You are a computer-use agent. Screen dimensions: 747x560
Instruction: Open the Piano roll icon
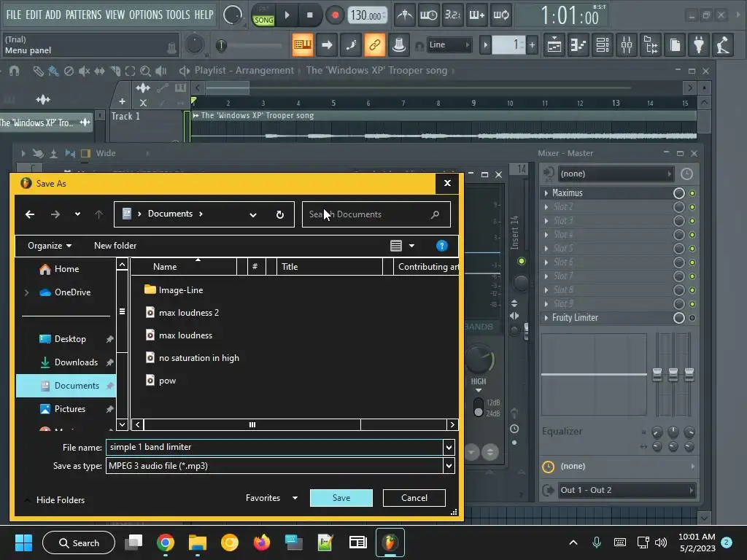(x=578, y=45)
